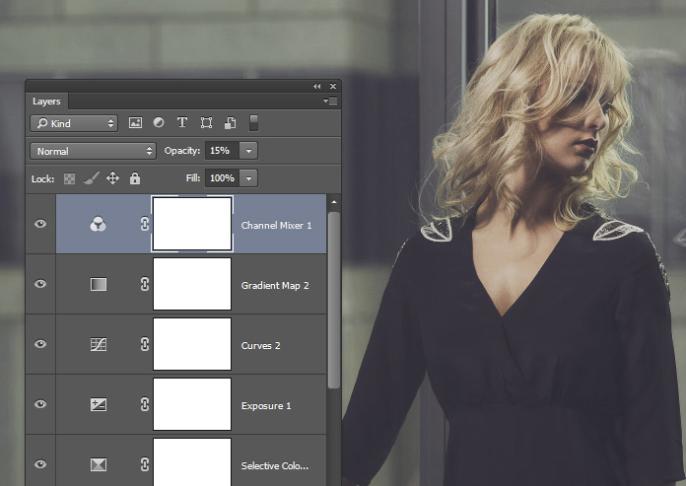686x486 pixels.
Task: Toggle the layer filtering on/off switch
Action: point(254,122)
